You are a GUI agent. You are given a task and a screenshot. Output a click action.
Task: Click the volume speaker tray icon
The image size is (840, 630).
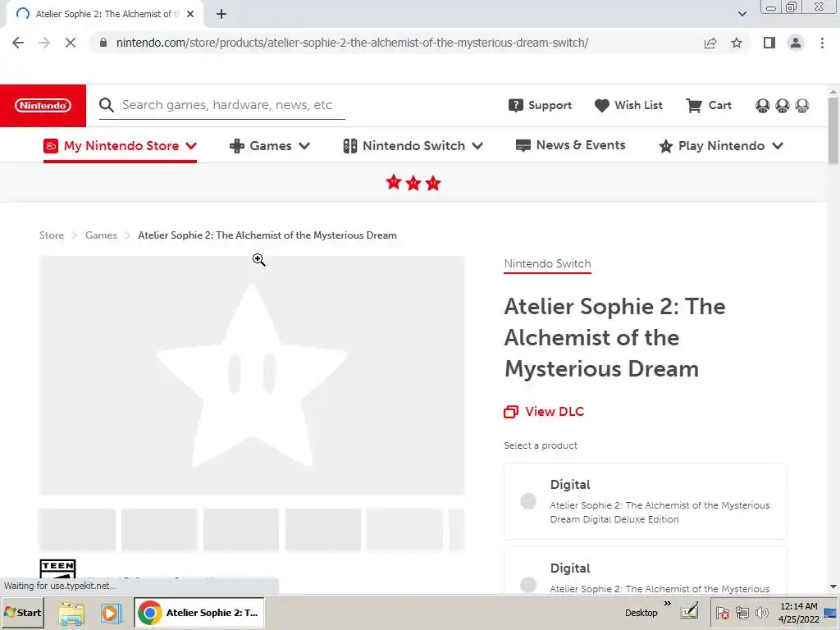point(761,613)
